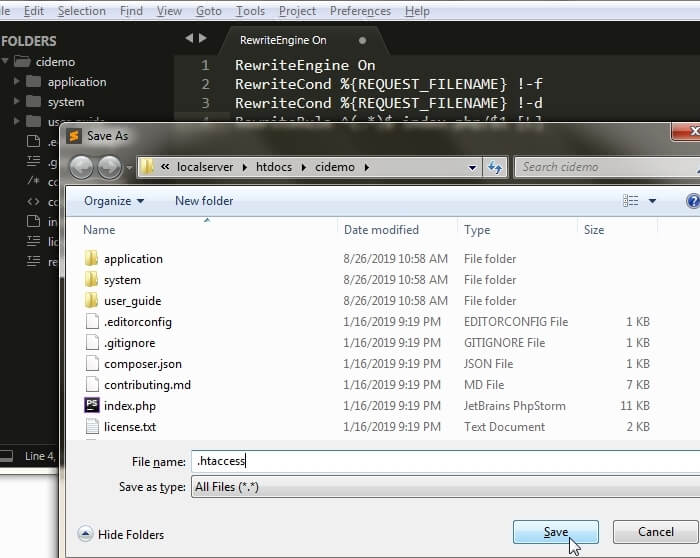Open the Selection menu
Screen dimensions: 700x558
(x=82, y=11)
